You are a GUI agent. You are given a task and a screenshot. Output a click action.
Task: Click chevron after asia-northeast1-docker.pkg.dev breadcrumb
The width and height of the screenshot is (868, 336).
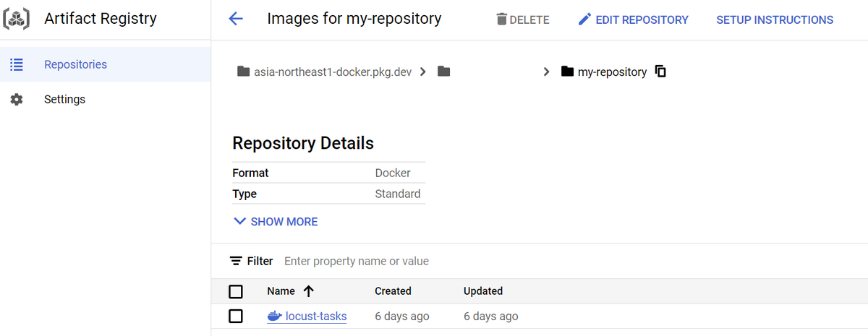click(422, 72)
